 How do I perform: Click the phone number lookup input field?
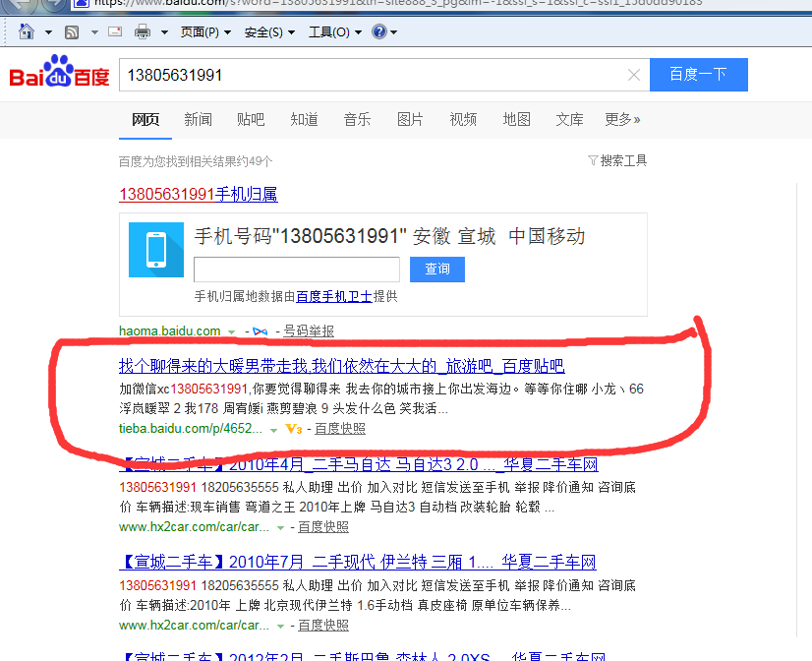pyautogui.click(x=297, y=270)
